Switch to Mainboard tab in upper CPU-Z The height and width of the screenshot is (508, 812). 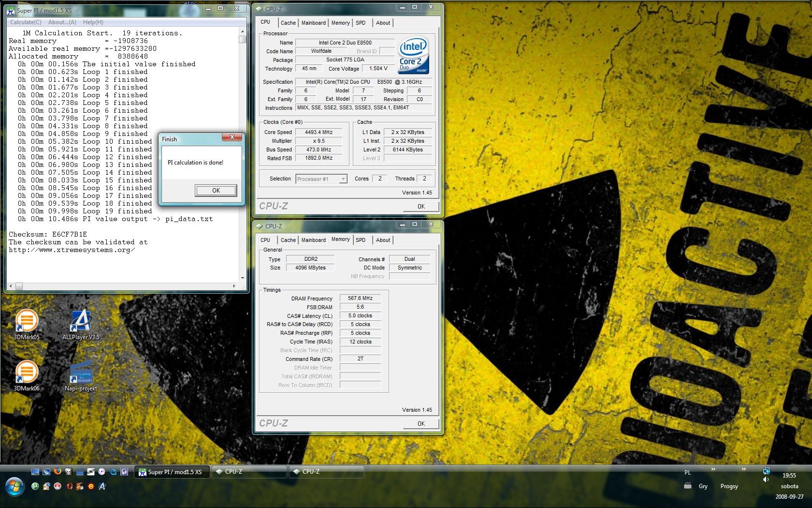(313, 23)
